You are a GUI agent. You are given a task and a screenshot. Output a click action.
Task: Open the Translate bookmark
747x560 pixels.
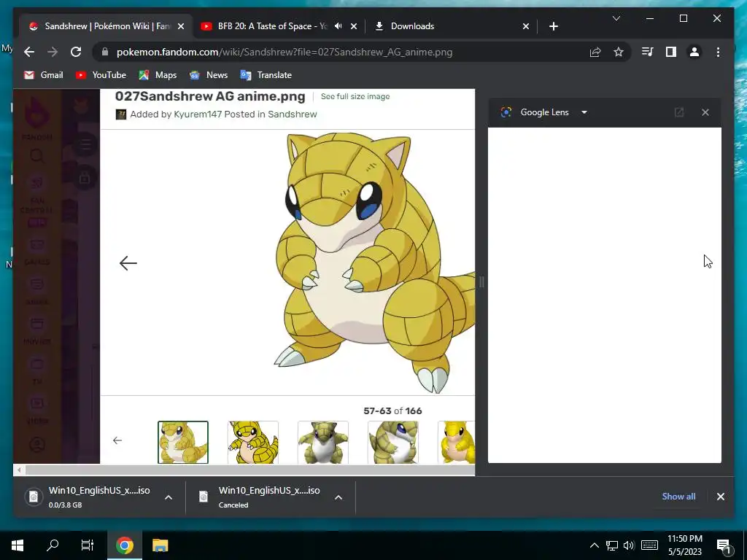click(266, 75)
